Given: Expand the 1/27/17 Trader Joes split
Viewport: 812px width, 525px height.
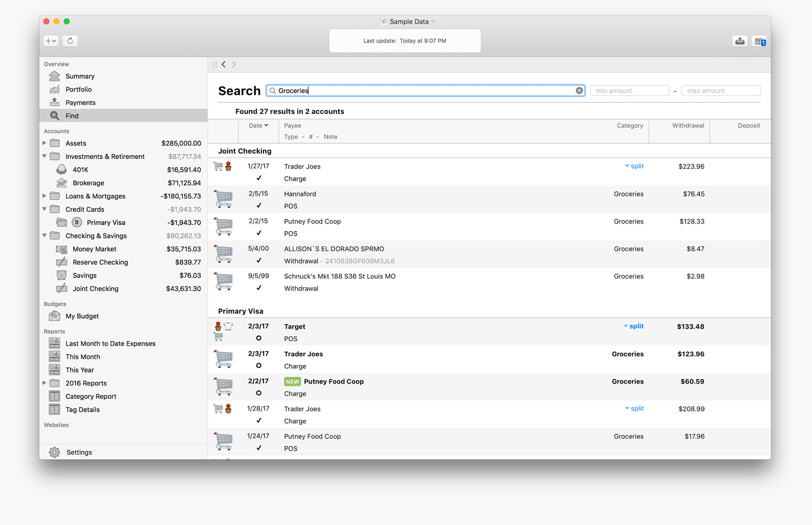Looking at the screenshot, I should click(x=634, y=166).
